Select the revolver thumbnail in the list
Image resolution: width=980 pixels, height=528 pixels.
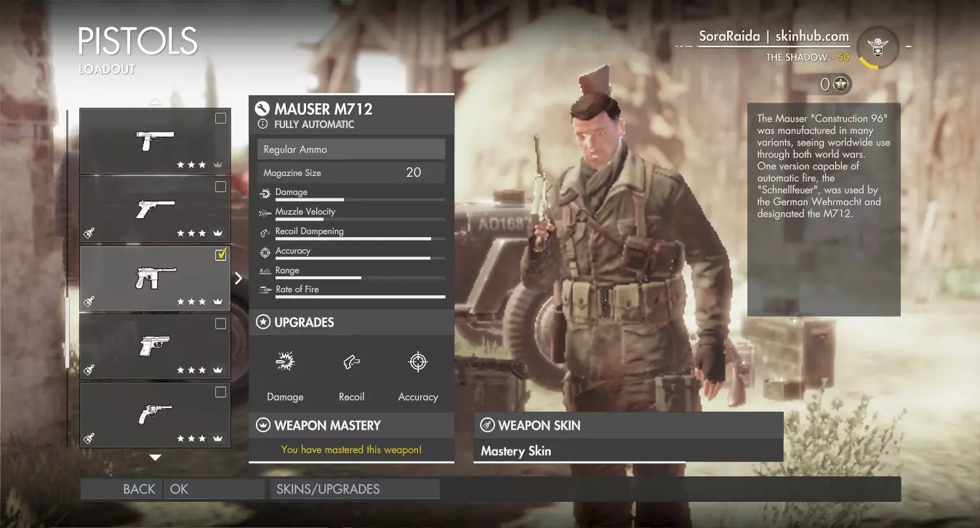(x=155, y=415)
